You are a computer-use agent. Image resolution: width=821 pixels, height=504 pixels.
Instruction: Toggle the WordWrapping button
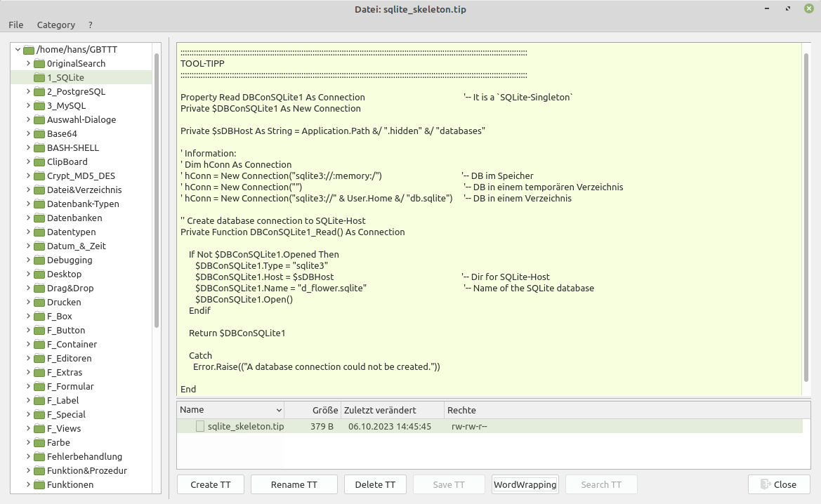coord(525,484)
